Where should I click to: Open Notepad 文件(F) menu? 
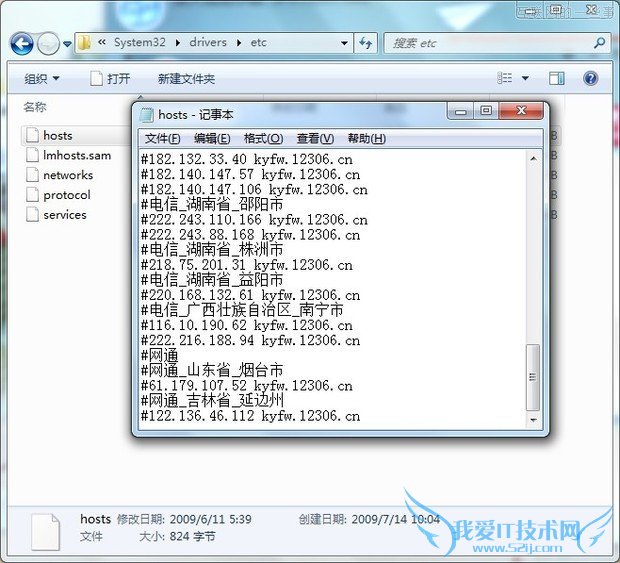[x=163, y=138]
